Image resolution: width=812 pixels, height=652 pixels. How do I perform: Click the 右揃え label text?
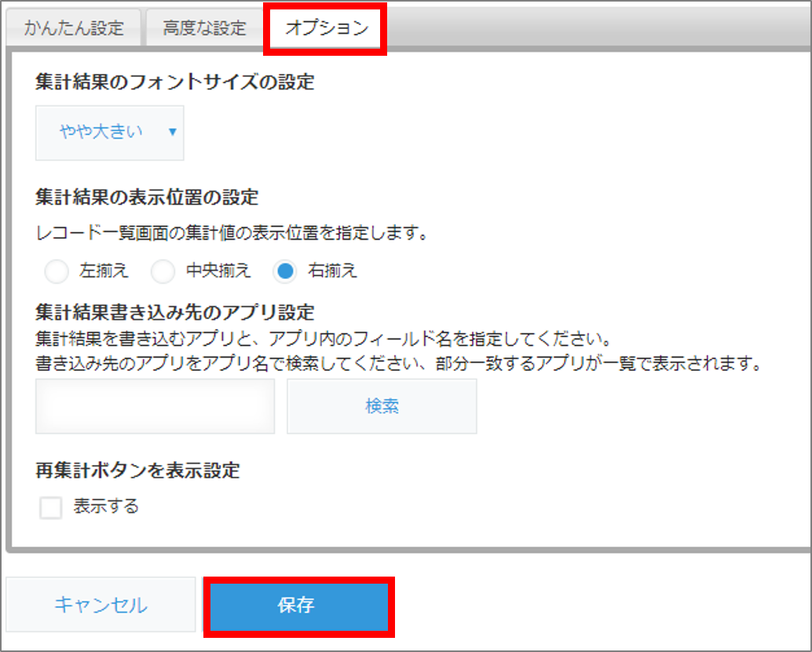point(333,272)
